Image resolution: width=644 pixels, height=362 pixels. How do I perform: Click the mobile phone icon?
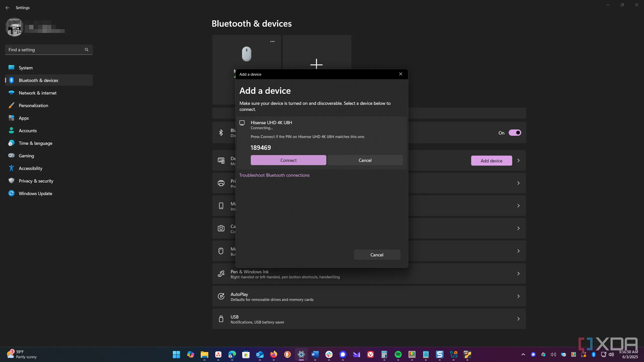(x=221, y=206)
